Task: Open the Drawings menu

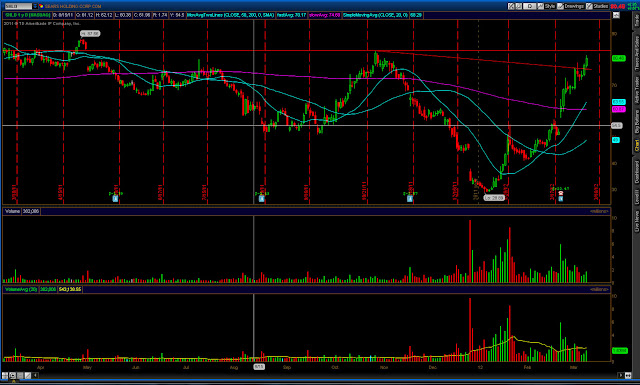Action: point(571,6)
